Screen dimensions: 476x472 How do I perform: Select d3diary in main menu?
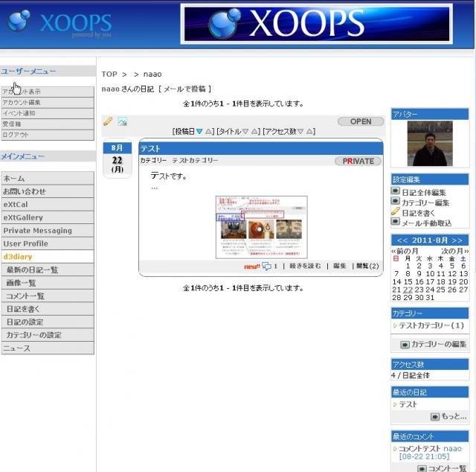(x=48, y=257)
